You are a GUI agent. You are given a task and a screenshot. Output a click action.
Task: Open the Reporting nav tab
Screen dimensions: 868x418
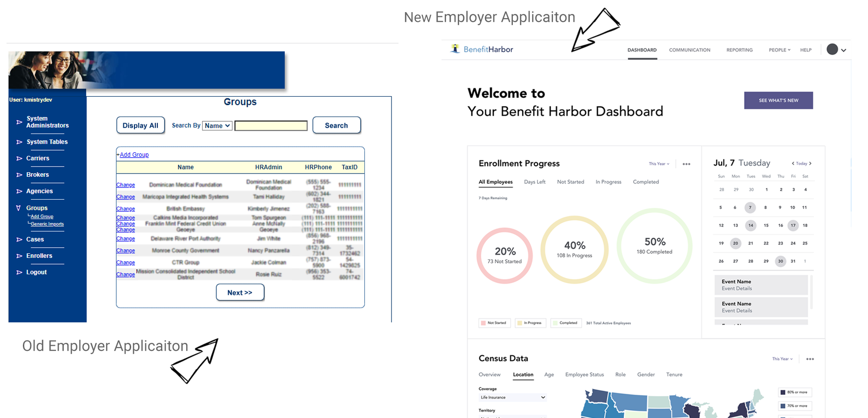click(739, 50)
